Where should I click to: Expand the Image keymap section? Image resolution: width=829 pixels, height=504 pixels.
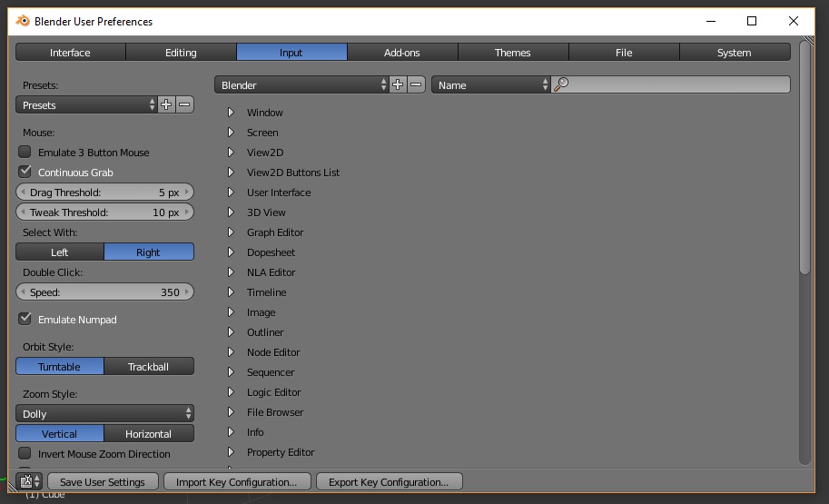point(231,312)
